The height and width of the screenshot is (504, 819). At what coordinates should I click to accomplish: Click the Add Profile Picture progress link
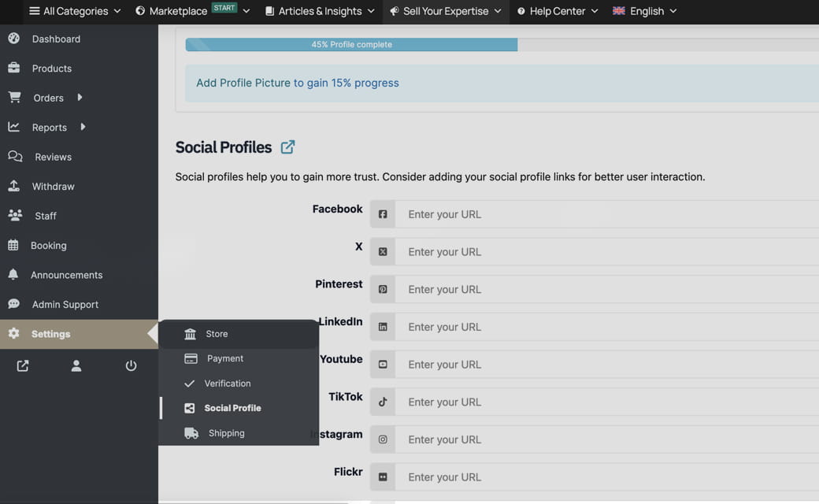(297, 83)
